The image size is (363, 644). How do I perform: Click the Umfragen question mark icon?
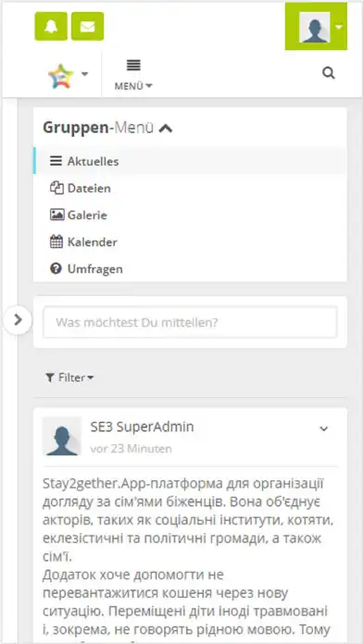click(x=56, y=269)
